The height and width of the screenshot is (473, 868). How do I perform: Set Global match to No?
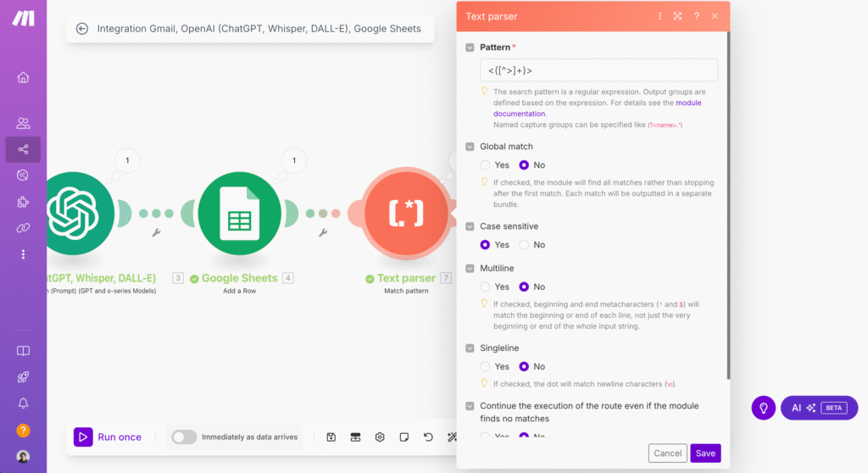click(524, 165)
